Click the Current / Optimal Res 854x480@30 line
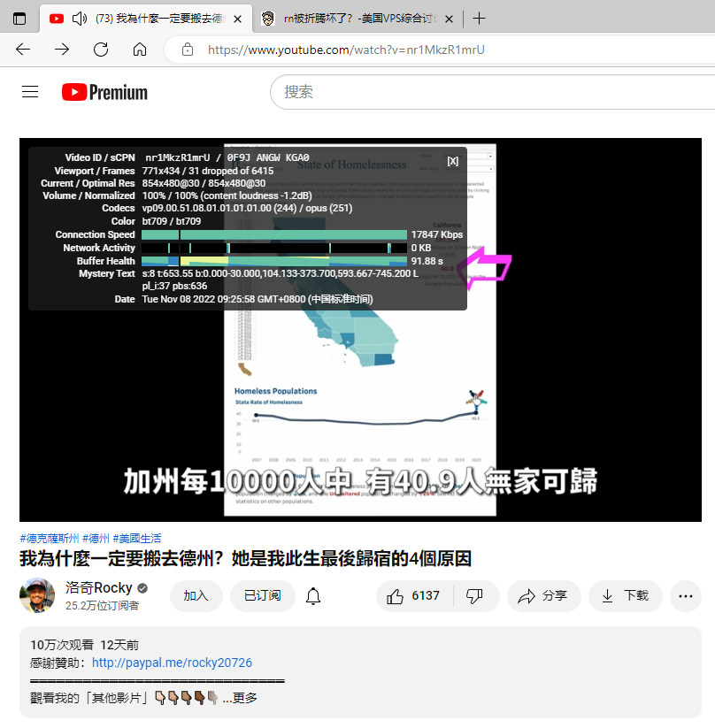The height and width of the screenshot is (728, 715). 204,183
